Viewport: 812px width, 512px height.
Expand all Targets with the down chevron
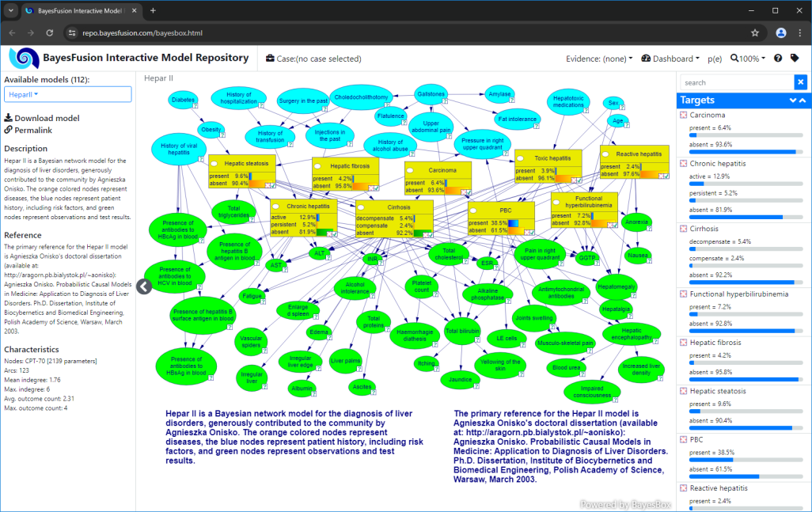tap(793, 101)
